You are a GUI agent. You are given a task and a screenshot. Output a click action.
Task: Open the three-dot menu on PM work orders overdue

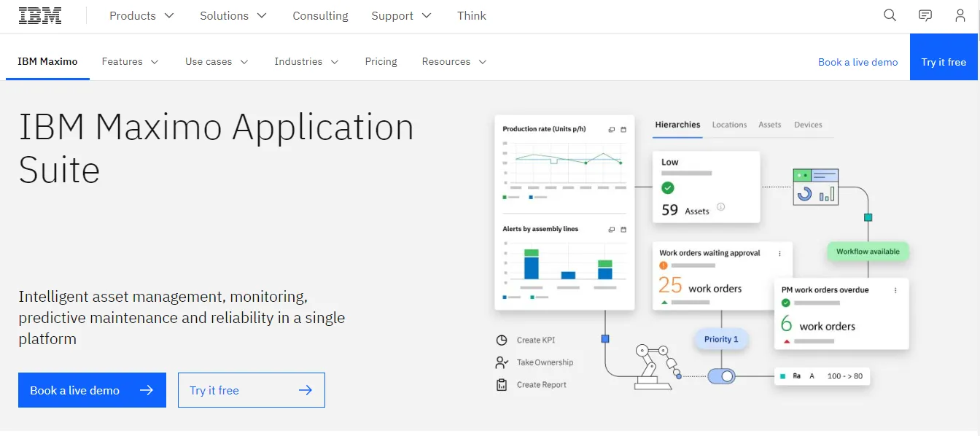coord(895,290)
